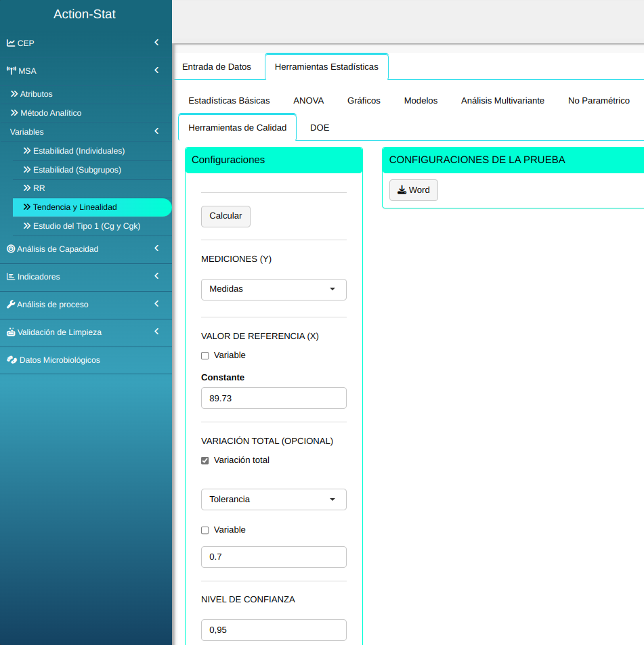The image size is (644, 645).
Task: Open the Medidas measurements dropdown
Action: [274, 289]
